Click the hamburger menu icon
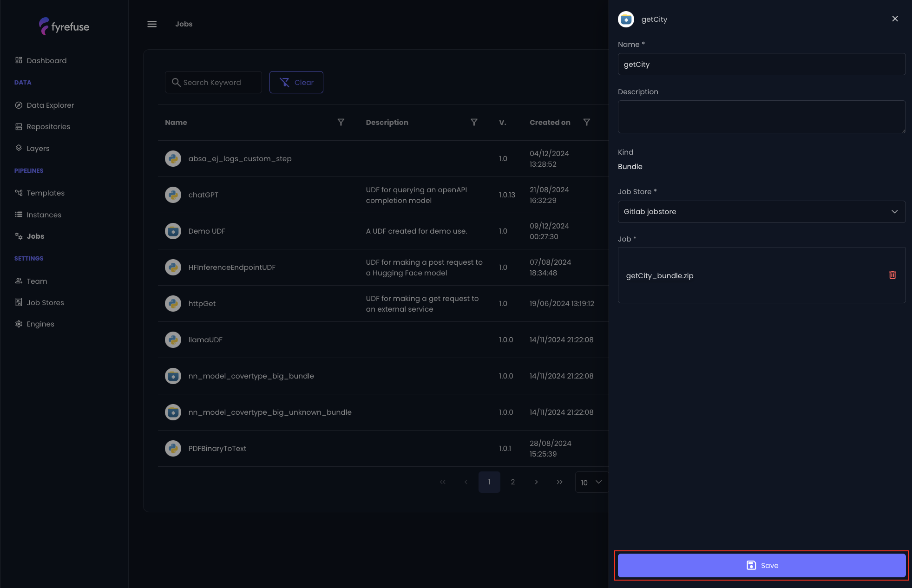Image resolution: width=912 pixels, height=588 pixels. (152, 24)
